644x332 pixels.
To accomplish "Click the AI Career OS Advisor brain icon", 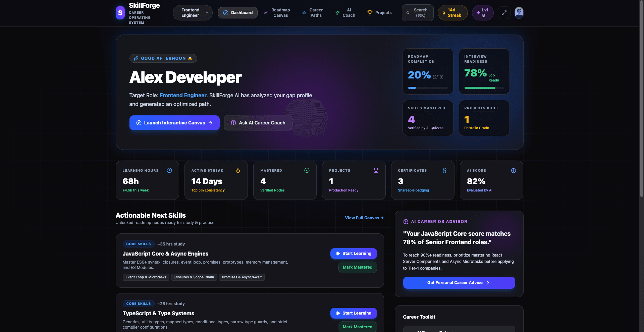I will click(406, 222).
